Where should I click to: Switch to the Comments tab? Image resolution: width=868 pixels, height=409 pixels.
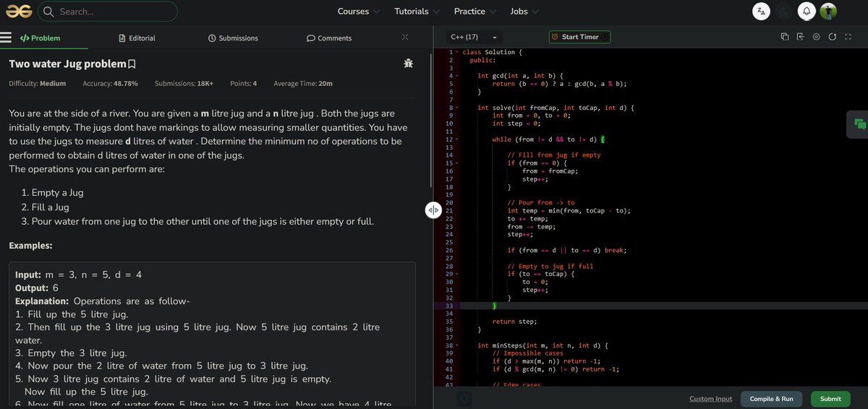329,38
